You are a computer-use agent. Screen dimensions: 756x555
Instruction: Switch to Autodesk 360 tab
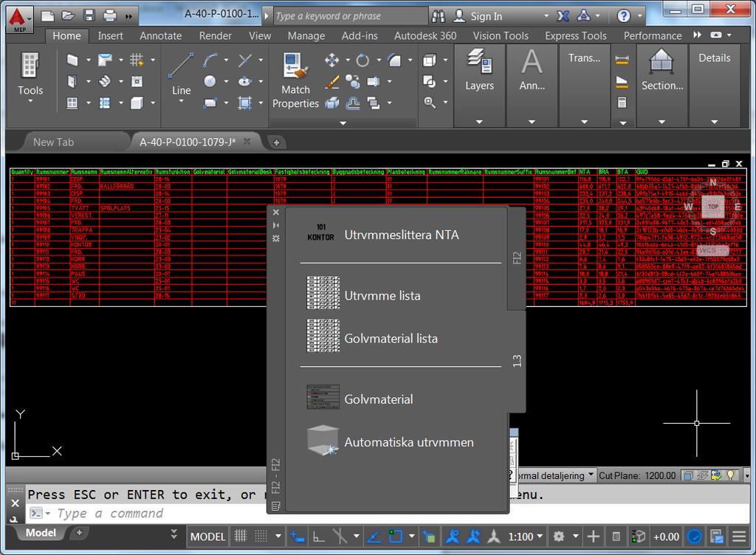[x=425, y=35]
